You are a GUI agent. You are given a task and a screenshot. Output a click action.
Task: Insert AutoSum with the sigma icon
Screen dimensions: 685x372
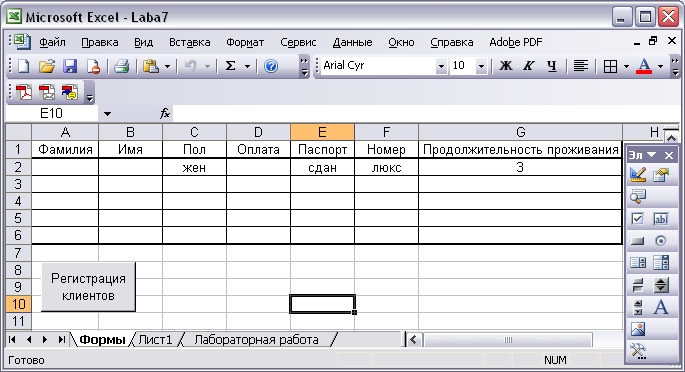(230, 66)
